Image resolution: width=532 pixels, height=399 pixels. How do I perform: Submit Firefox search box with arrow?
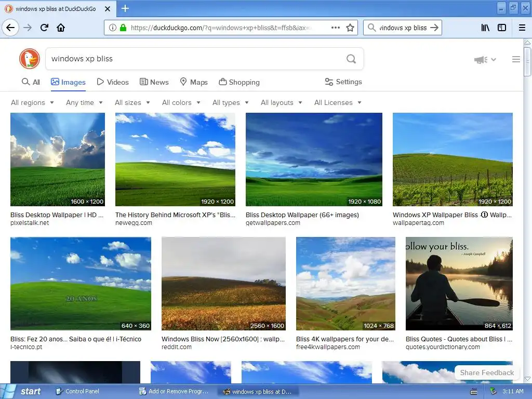coord(434,28)
